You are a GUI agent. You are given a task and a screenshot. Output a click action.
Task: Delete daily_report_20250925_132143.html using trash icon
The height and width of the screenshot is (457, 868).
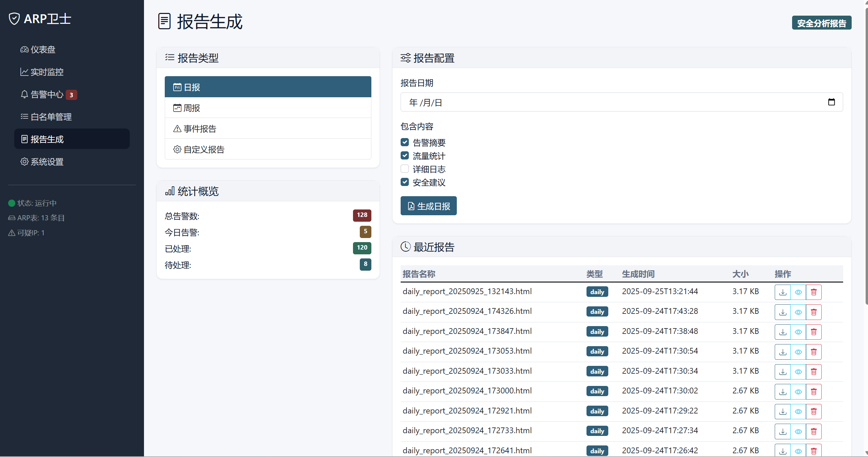tap(814, 292)
